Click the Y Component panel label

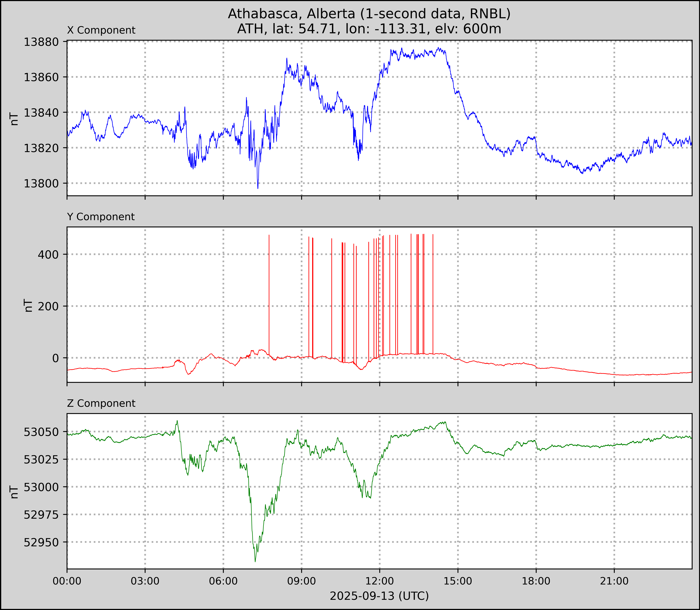(x=101, y=217)
